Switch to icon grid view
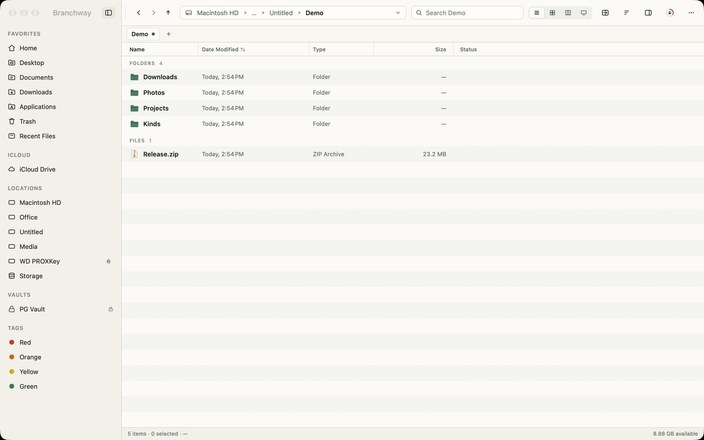The height and width of the screenshot is (440, 704). 552,13
